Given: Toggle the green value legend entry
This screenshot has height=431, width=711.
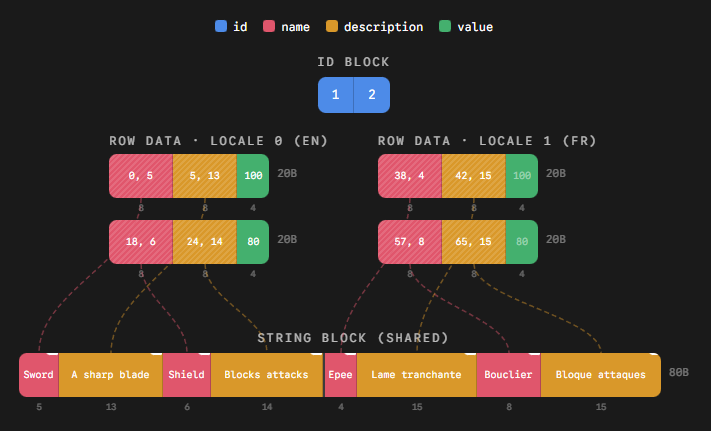Looking at the screenshot, I should click(x=466, y=27).
